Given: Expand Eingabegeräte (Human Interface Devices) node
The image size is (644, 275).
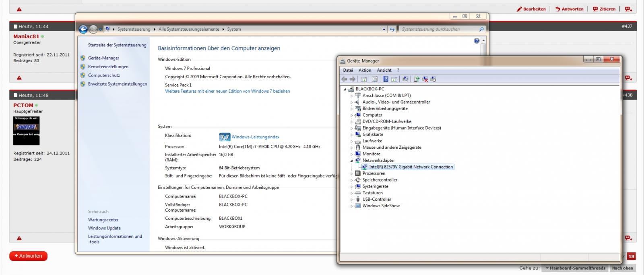Looking at the screenshot, I should [351, 128].
